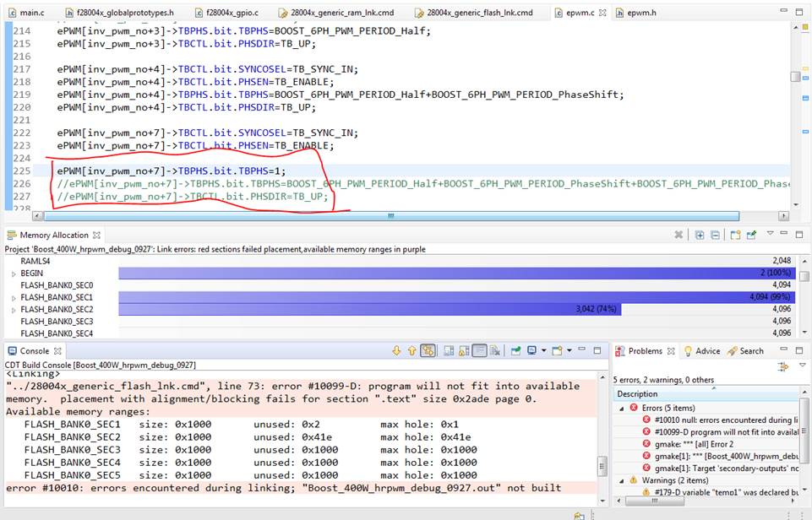Click folder icon in Memory Allocation toolbar
The width and height of the screenshot is (812, 520).
[735, 235]
